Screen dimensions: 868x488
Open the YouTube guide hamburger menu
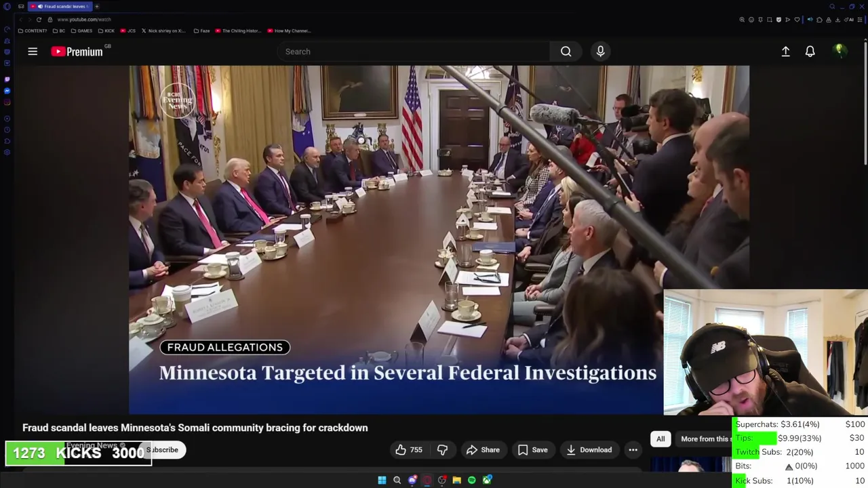point(33,52)
